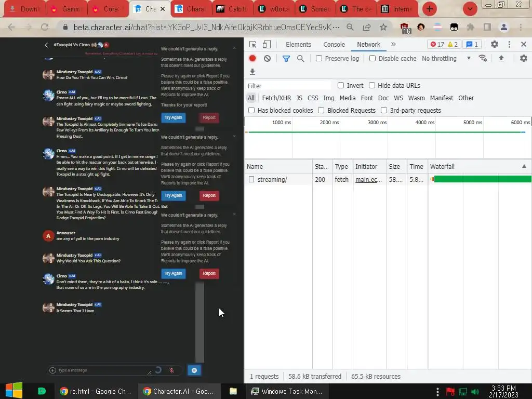
Task: Click the blue send button in chat
Action: pyautogui.click(x=194, y=370)
